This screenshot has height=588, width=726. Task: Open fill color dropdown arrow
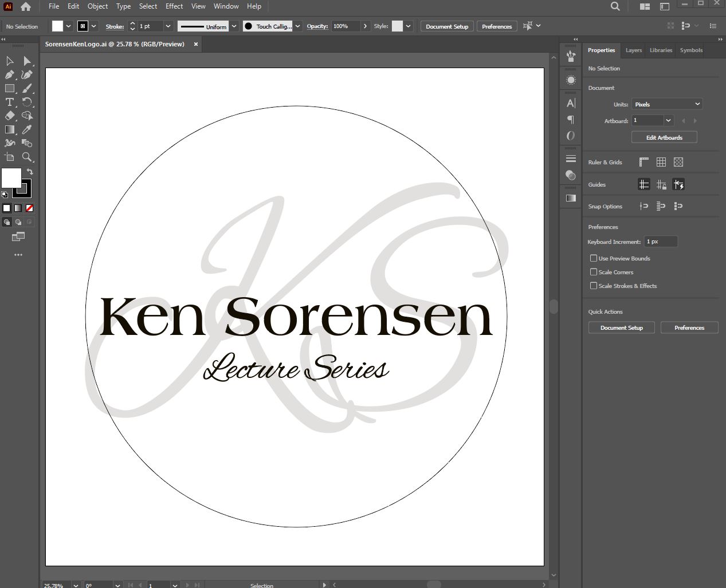point(68,26)
